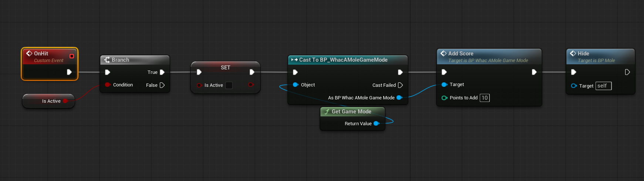
Task: Click the OnHit execution output pin
Action: click(69, 72)
